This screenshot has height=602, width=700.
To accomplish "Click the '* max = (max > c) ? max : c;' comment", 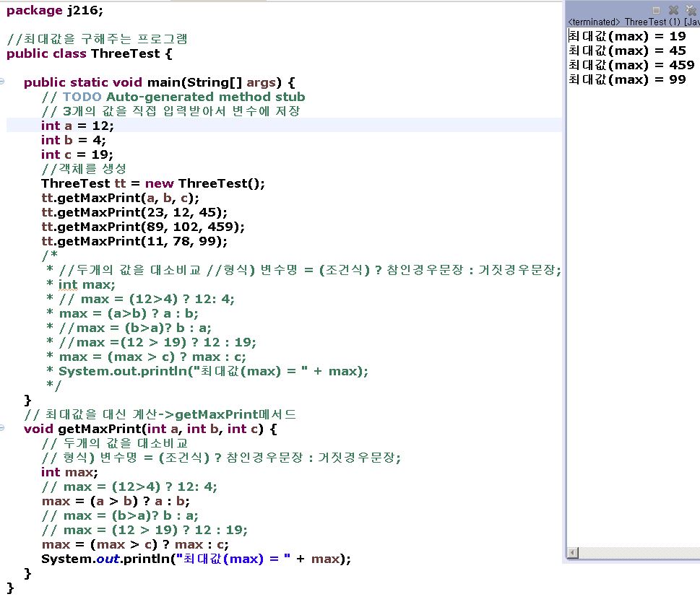I will click(x=147, y=357).
